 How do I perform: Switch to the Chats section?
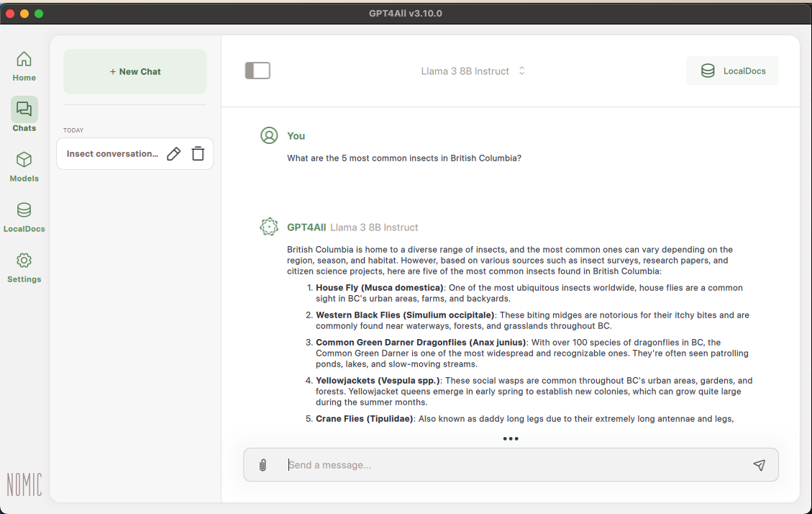(x=24, y=116)
